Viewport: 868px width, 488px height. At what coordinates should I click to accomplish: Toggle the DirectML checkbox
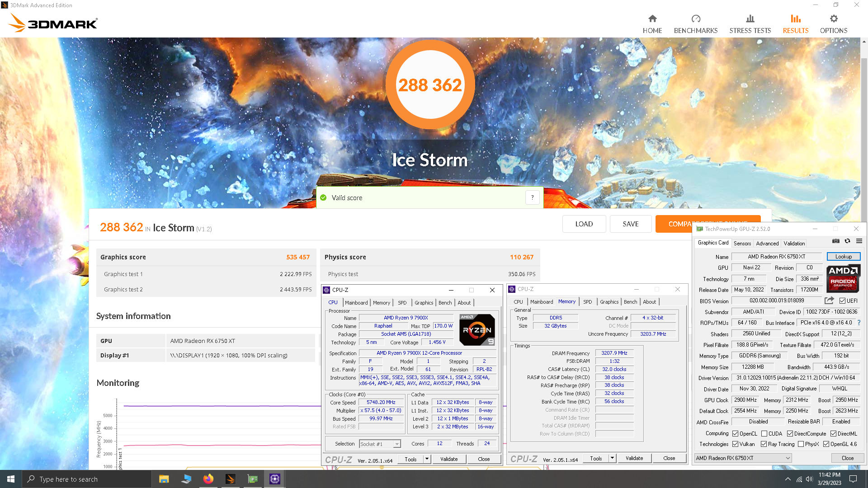[x=833, y=433]
